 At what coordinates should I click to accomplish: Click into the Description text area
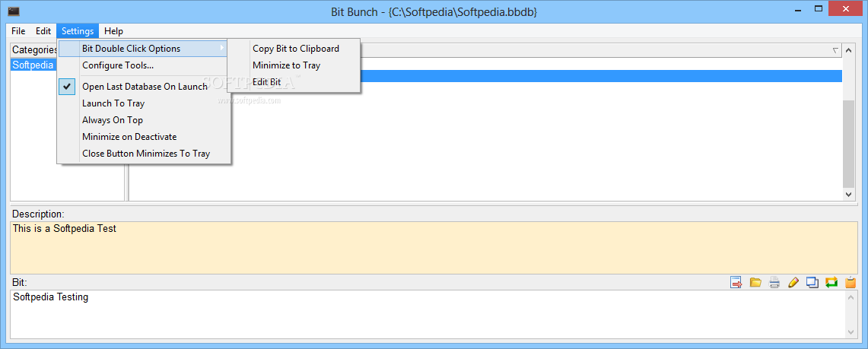434,247
